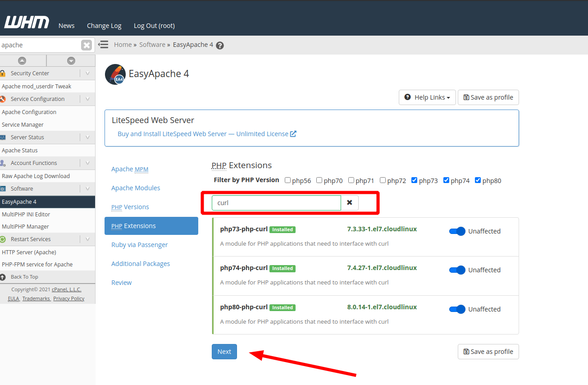Click the WHM logo

pyautogui.click(x=26, y=23)
